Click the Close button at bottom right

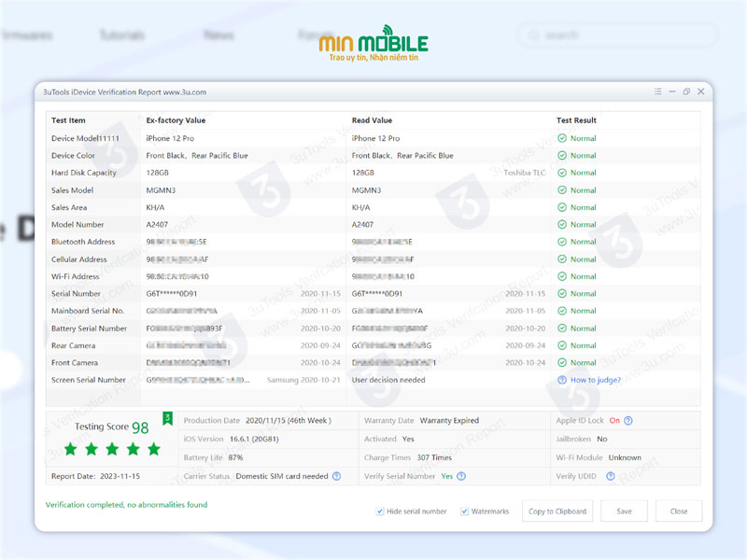[x=679, y=511]
